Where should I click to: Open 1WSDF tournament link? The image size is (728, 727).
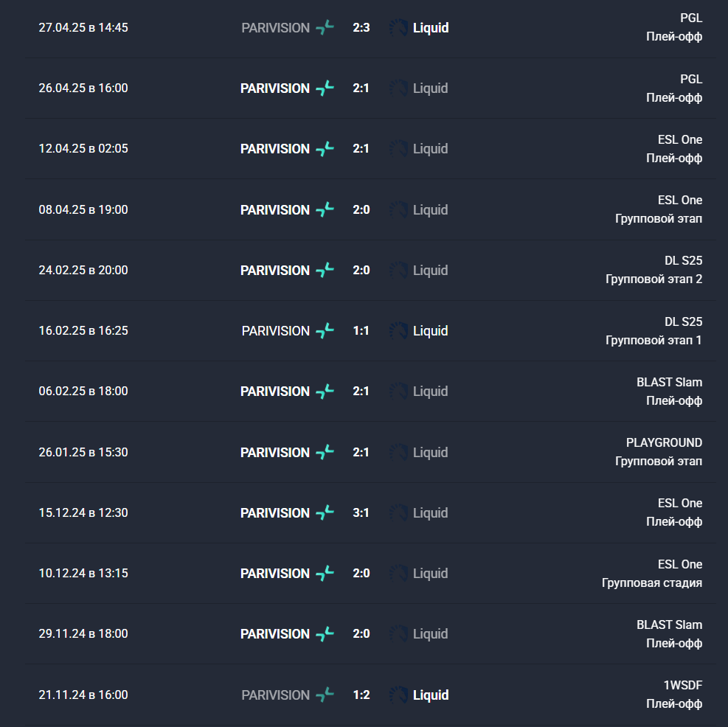click(683, 686)
